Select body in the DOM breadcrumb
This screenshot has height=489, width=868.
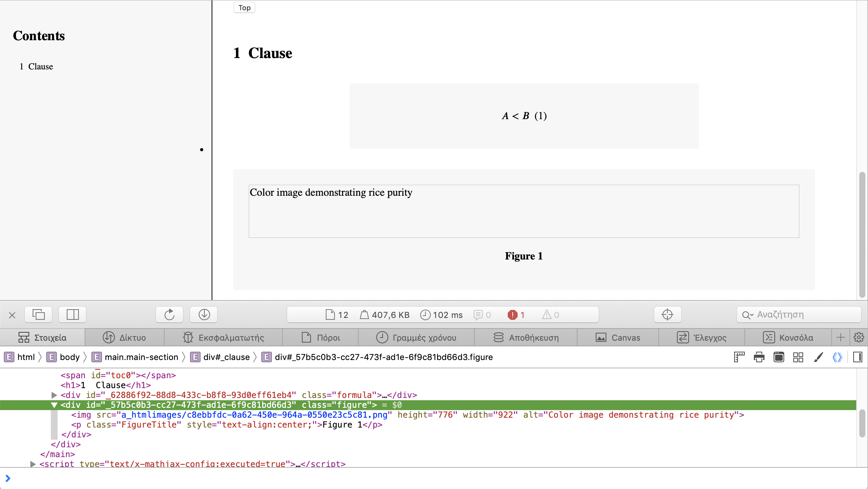click(x=63, y=357)
